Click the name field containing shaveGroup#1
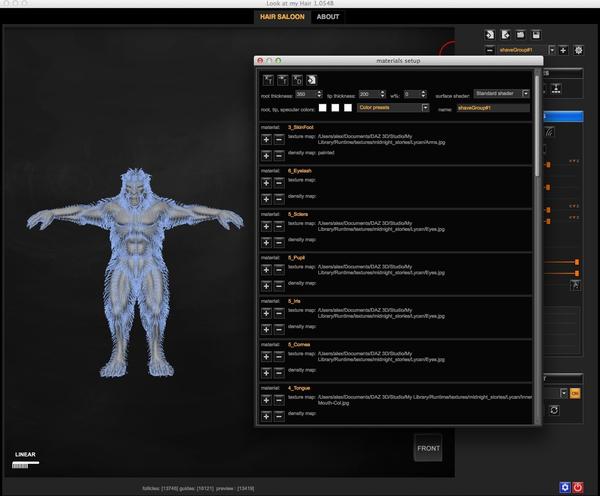Image resolution: width=600 pixels, height=496 pixels. coord(493,108)
